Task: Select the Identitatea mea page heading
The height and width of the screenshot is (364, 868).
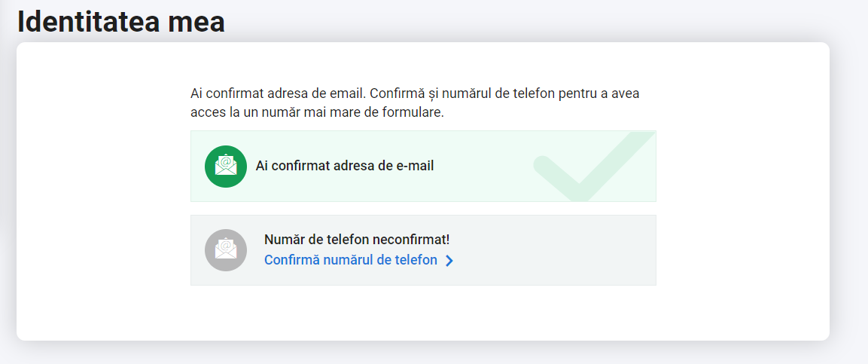Action: [120, 22]
